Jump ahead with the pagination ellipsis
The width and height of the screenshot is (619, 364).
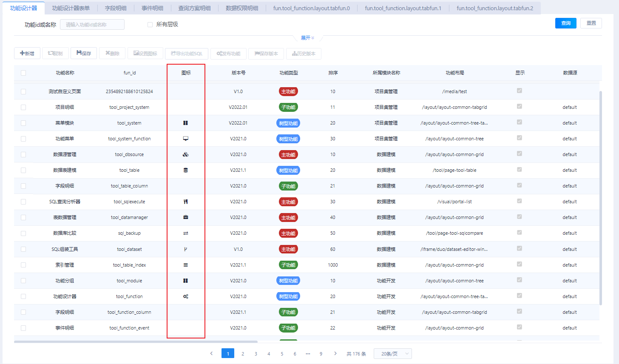coord(308,353)
